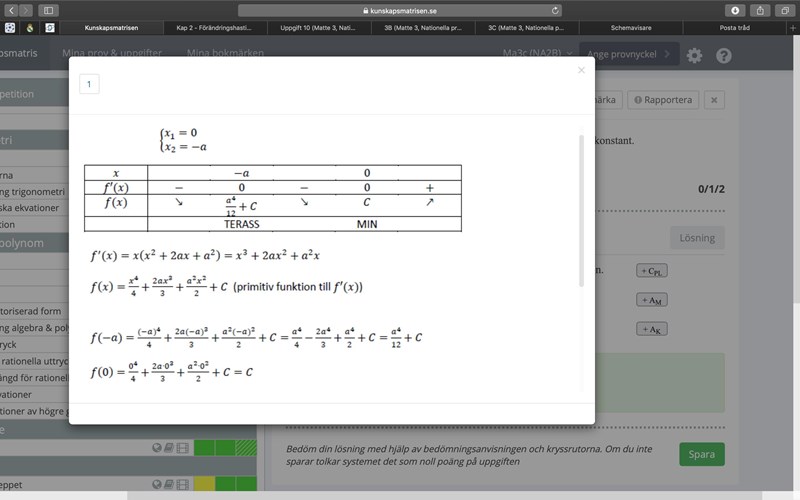Screen dimensions: 800x500
Task: Toggle Safari's sidebar button
Action: (x=49, y=10)
